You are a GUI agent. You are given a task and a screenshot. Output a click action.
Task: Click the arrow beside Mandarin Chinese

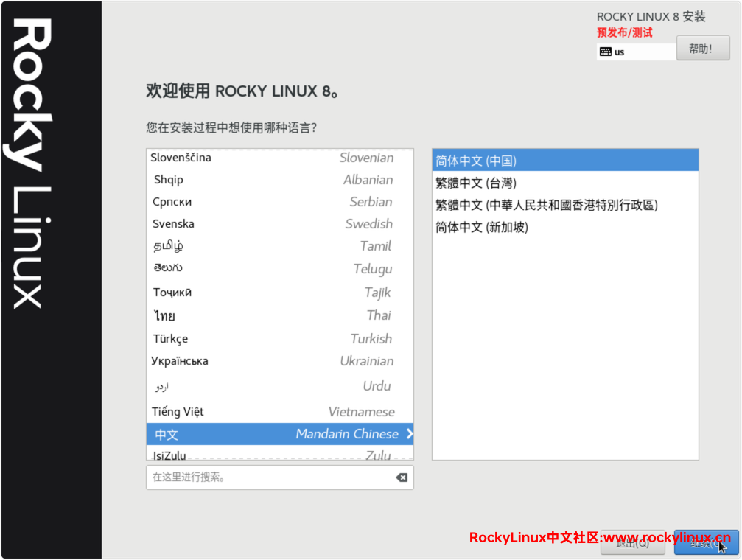pos(410,434)
